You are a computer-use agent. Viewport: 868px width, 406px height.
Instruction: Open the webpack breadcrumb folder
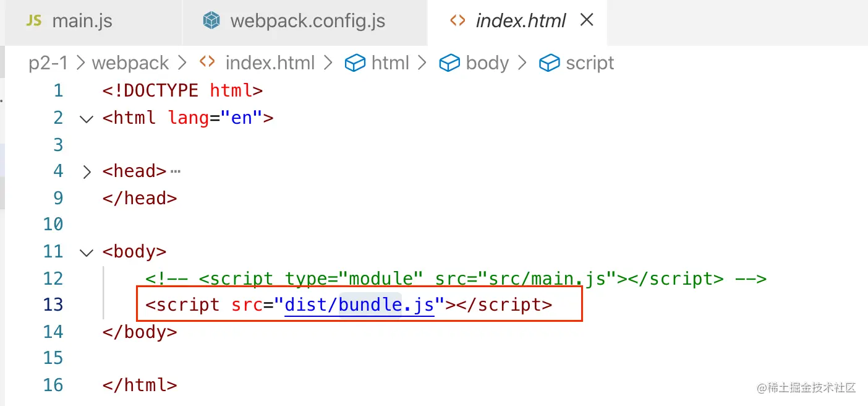pos(130,63)
